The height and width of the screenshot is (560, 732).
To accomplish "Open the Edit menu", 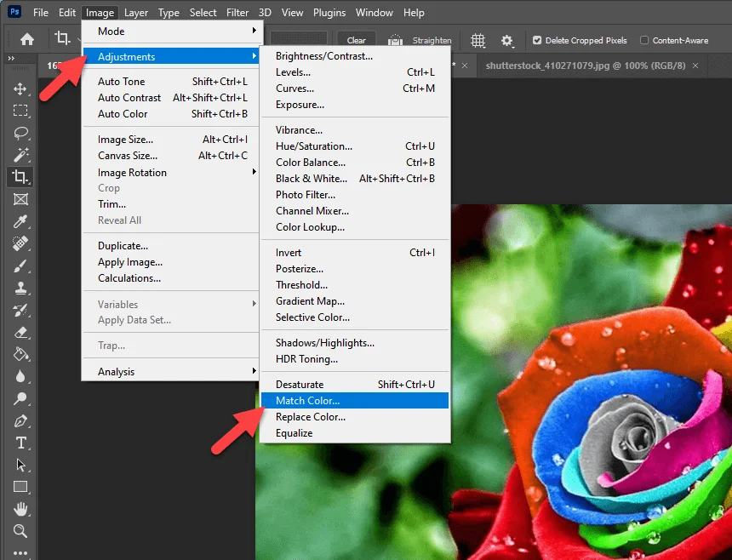I will [66, 13].
